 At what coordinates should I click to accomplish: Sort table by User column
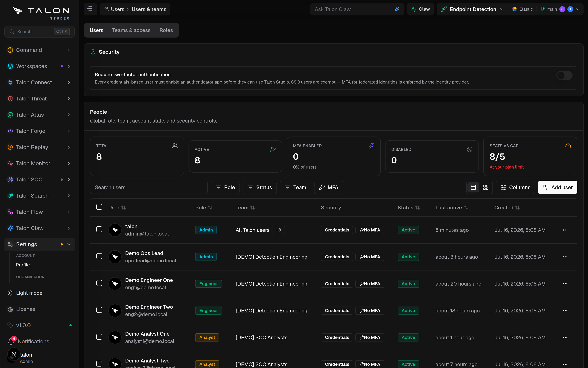point(117,208)
